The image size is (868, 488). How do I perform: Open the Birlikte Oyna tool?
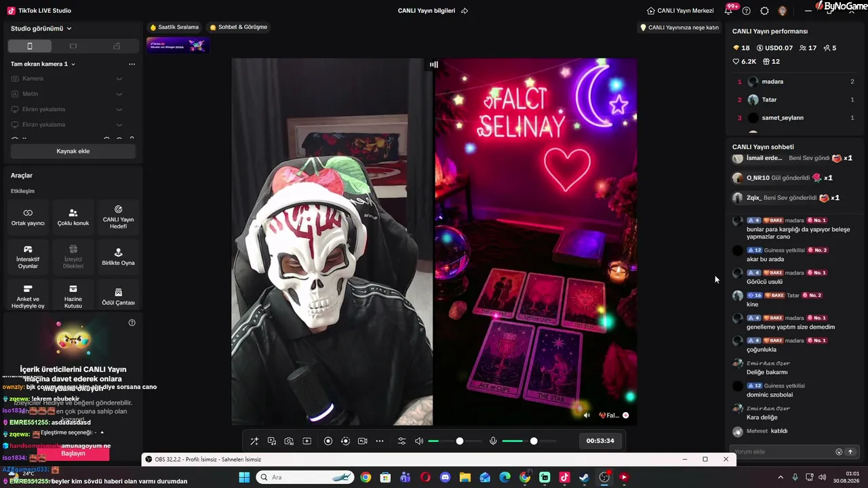pyautogui.click(x=118, y=257)
